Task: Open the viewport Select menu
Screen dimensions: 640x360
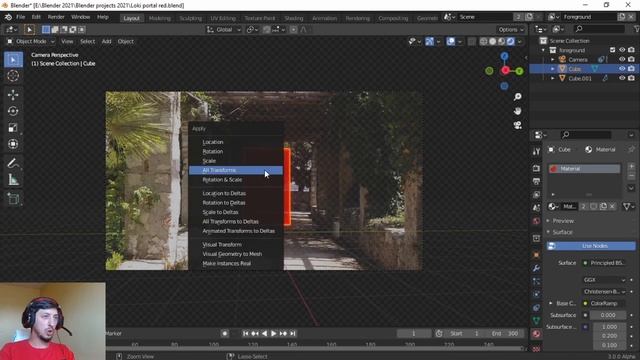Action: [87, 41]
